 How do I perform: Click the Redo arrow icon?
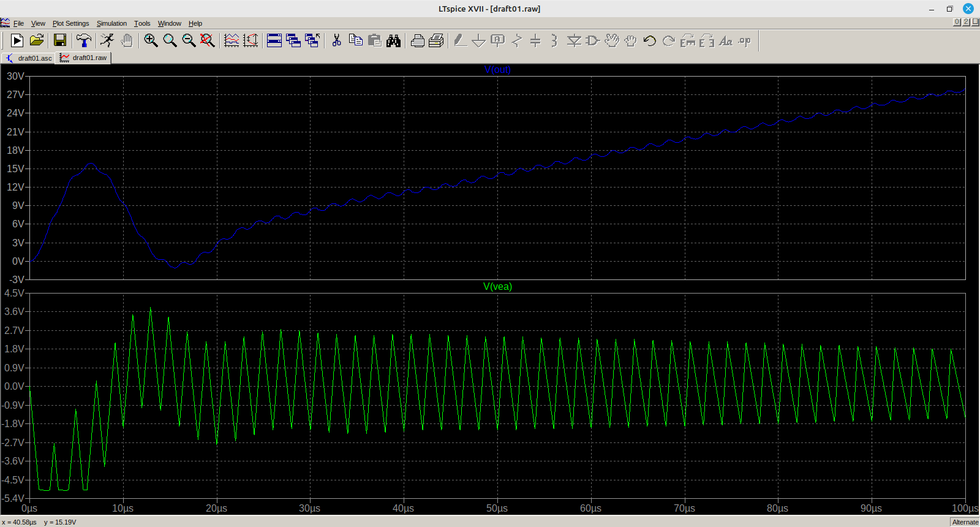click(x=669, y=40)
